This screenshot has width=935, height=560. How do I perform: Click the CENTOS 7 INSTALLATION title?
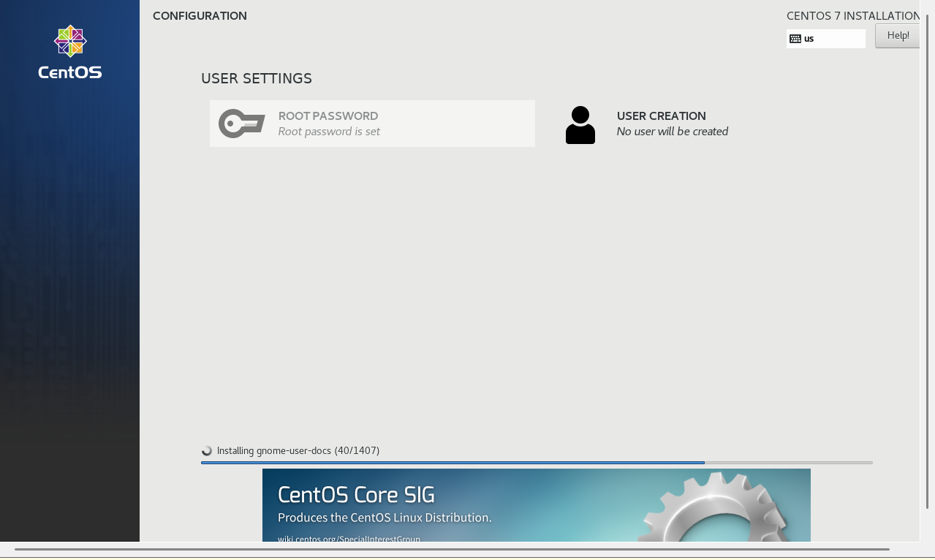coord(852,15)
